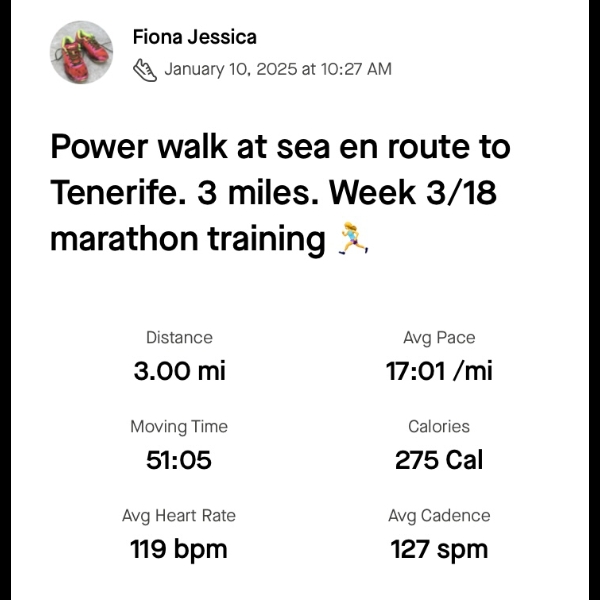Click the Week 3/18 text in title
The height and width of the screenshot is (600, 600).
click(413, 192)
